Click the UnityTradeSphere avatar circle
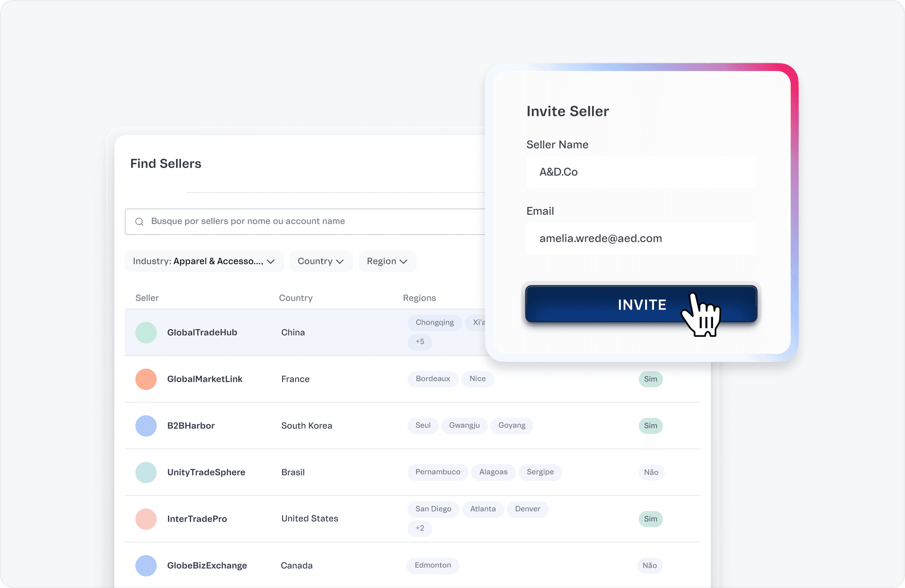 coord(146,472)
